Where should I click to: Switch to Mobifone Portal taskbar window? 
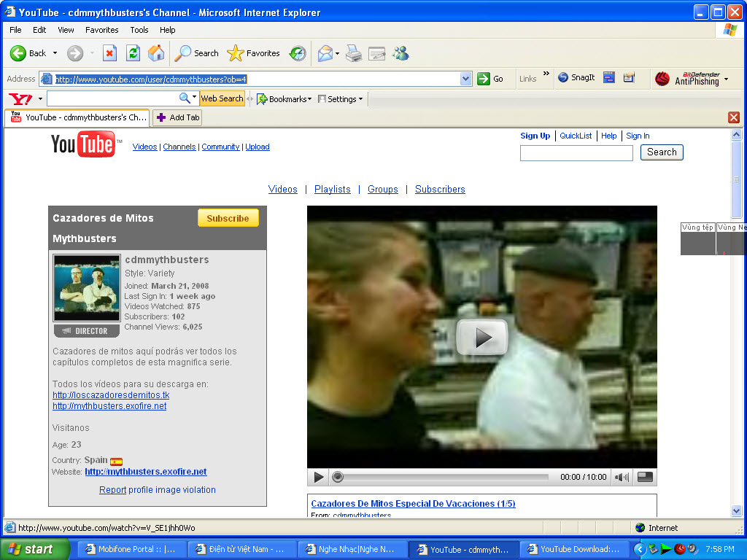point(131,550)
